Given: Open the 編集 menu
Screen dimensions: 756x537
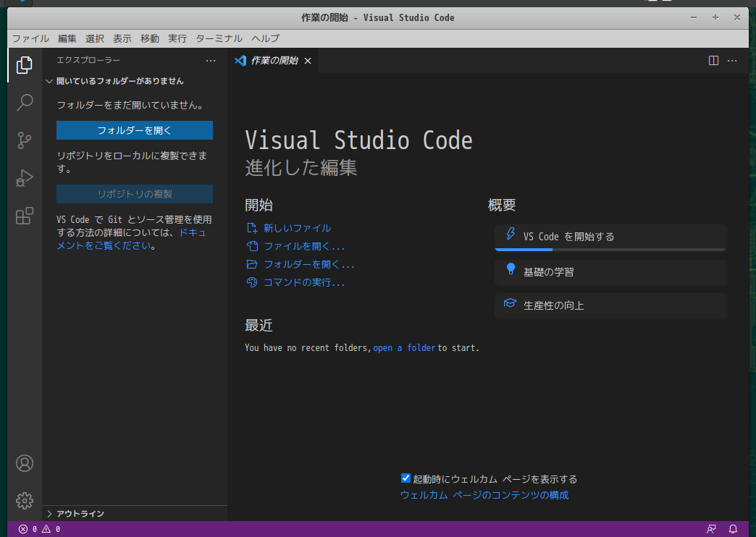Looking at the screenshot, I should pos(67,38).
